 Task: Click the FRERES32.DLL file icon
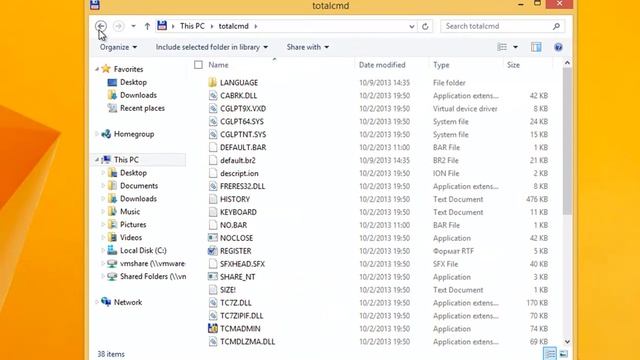tap(213, 186)
